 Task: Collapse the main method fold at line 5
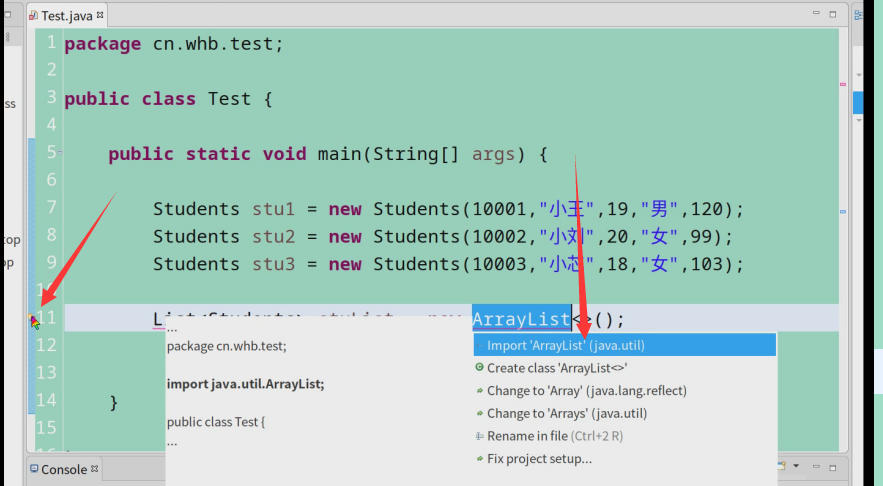tap(60, 152)
